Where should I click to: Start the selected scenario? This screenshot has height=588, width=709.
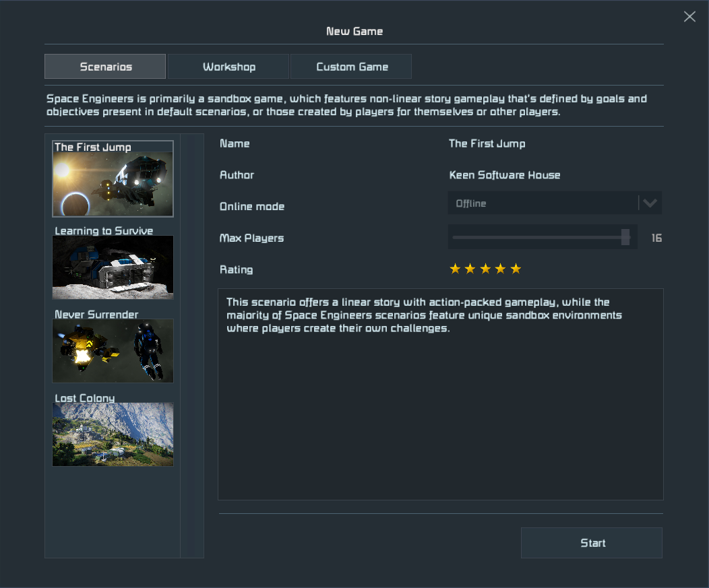(592, 543)
